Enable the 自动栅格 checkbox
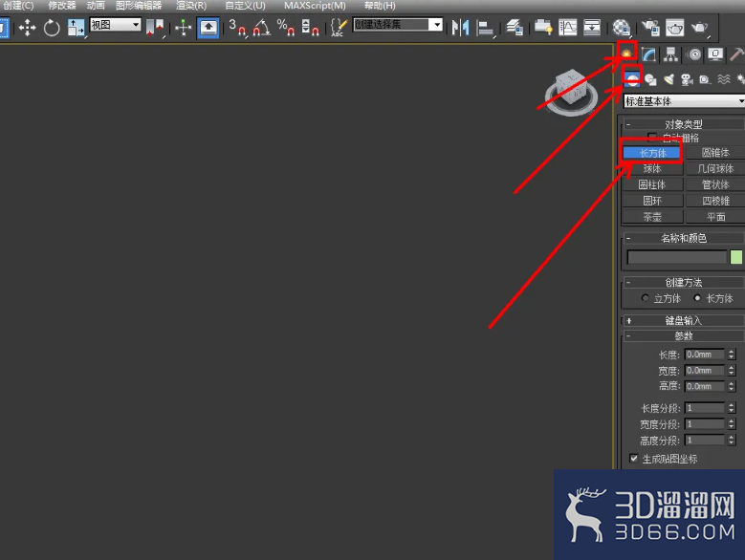The height and width of the screenshot is (560, 745). coord(652,138)
